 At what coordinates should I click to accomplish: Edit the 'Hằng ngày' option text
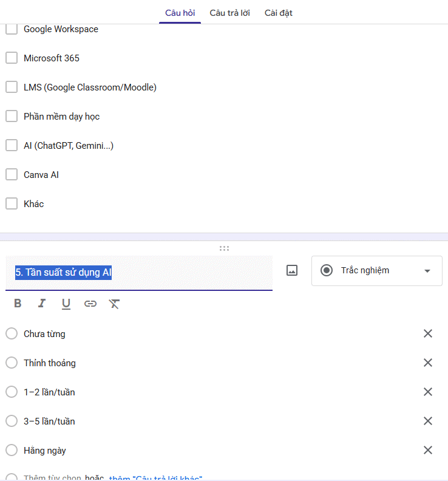tap(45, 450)
